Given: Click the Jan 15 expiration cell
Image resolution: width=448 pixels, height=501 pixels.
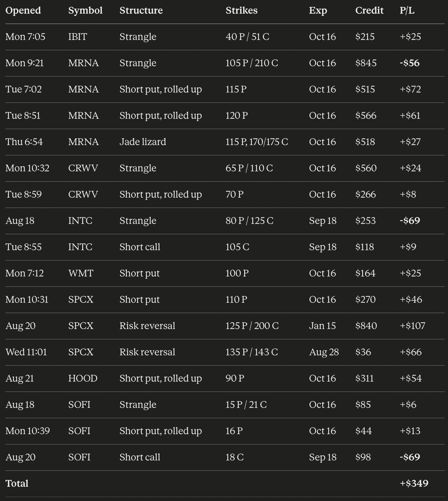Looking at the screenshot, I should (x=322, y=326).
